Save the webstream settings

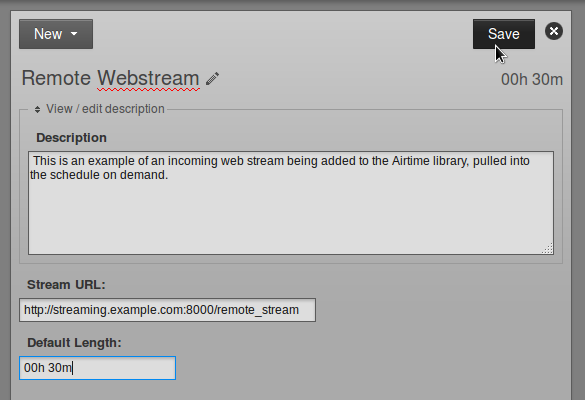pos(504,34)
